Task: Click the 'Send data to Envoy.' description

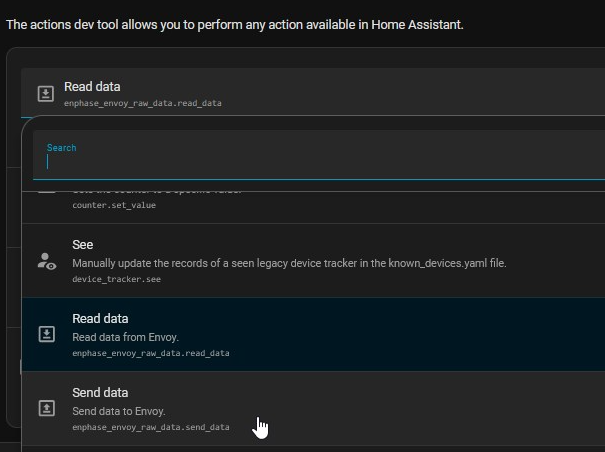Action: coord(119,411)
